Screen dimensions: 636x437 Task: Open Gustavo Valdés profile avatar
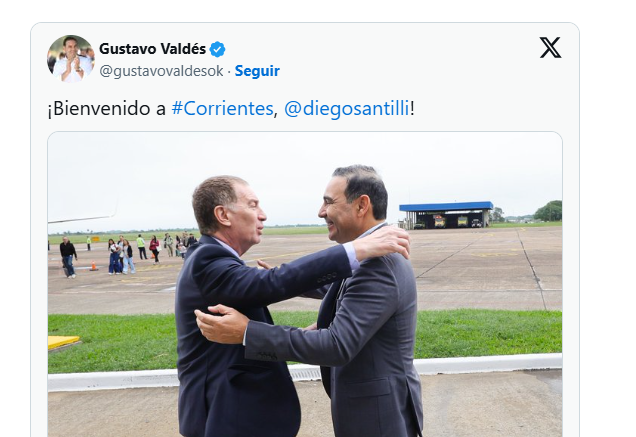(71, 58)
